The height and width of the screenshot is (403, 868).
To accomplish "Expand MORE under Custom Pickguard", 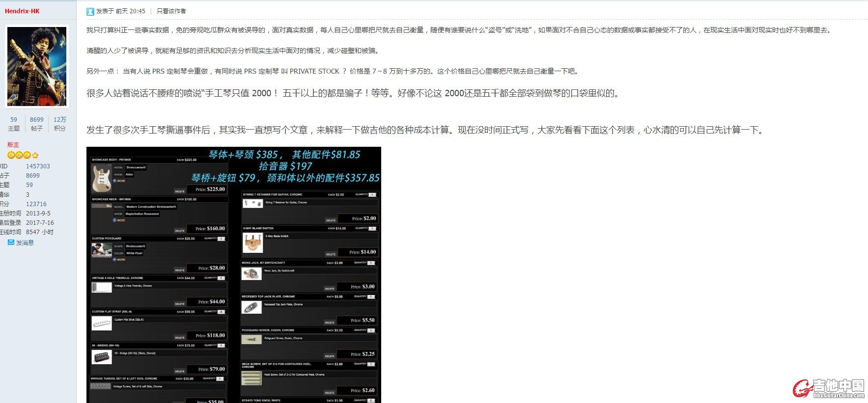I will [x=120, y=260].
